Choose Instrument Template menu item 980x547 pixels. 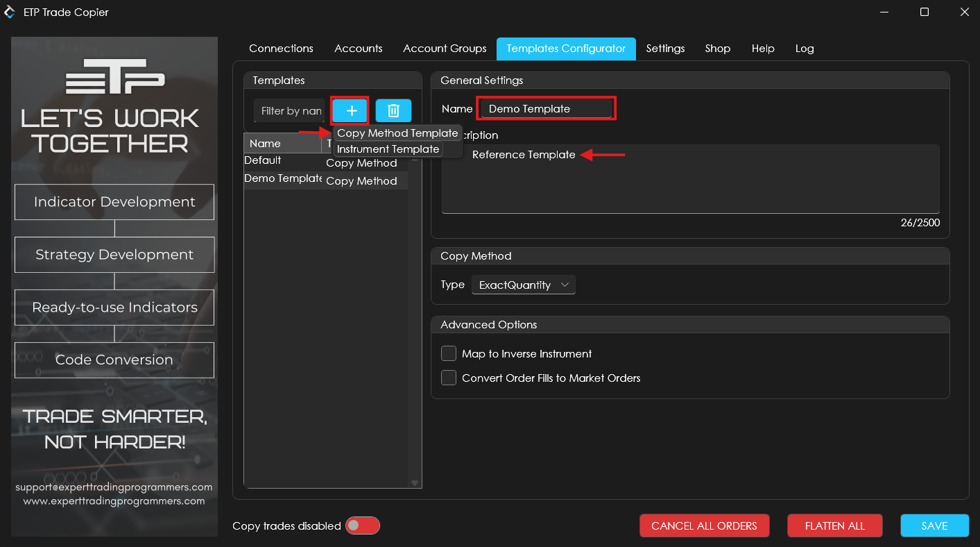388,149
